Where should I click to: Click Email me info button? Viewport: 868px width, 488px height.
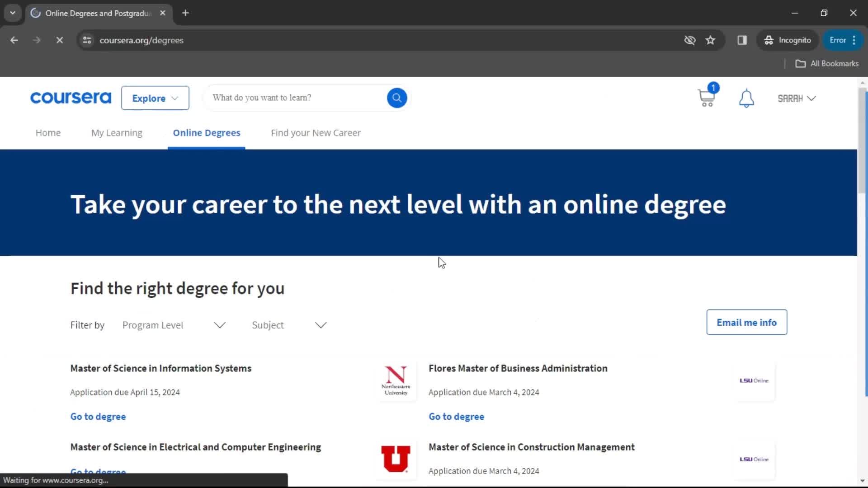click(747, 322)
